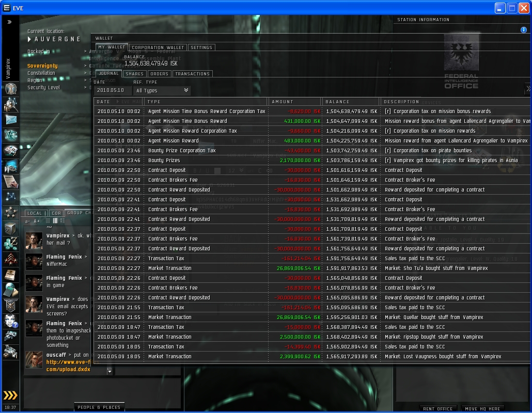Click the EVE window menu icon in the title bar
532x413 pixels.
coord(6,8)
